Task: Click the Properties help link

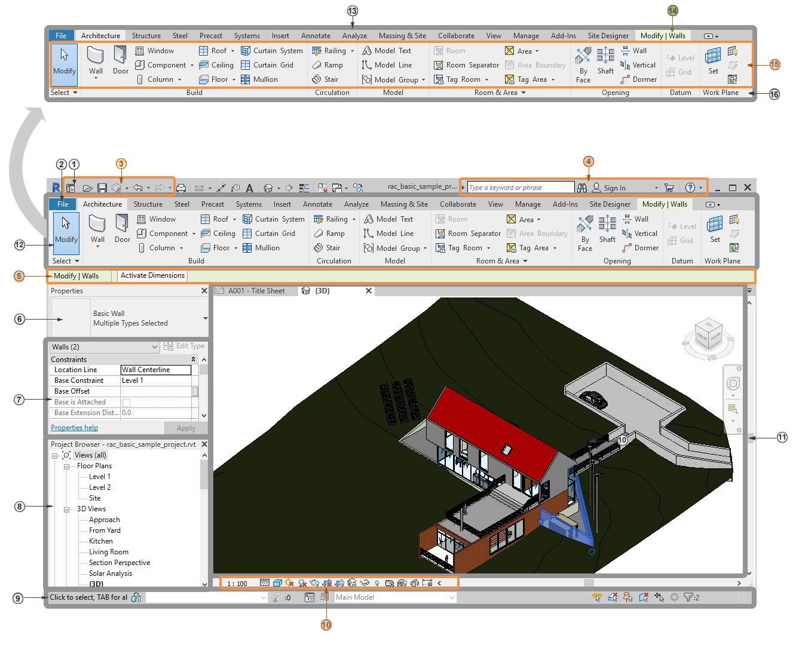Action: (x=74, y=428)
